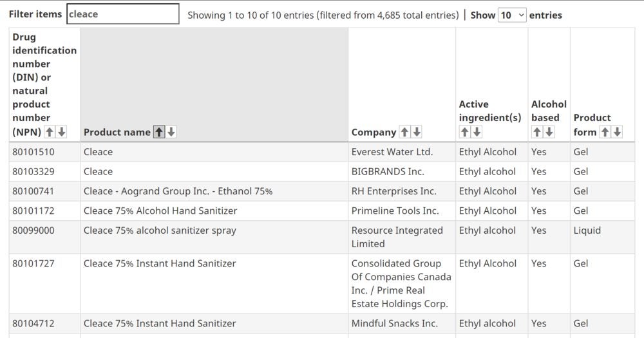The height and width of the screenshot is (338, 644).
Task: Select row with NPN 80101510
Action: (321, 152)
